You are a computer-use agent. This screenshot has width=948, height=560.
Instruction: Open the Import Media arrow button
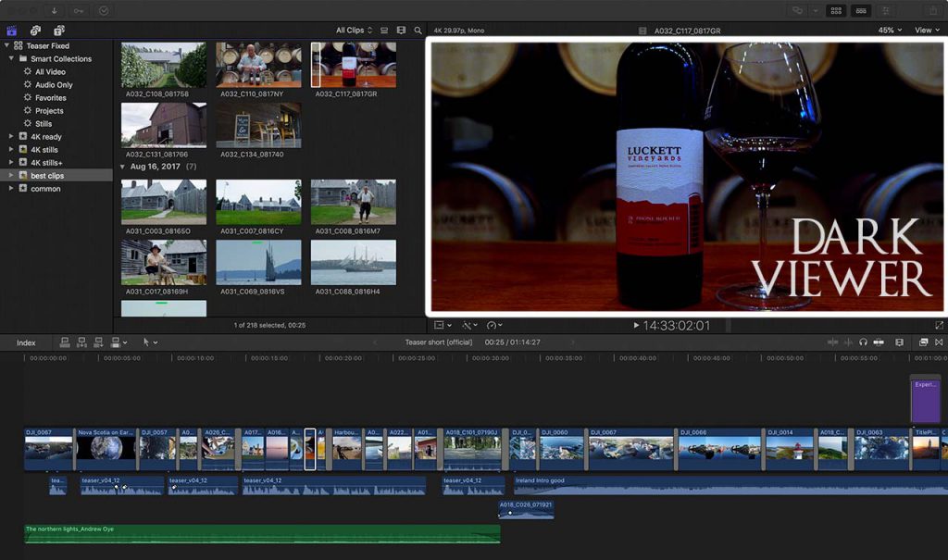click(x=54, y=11)
